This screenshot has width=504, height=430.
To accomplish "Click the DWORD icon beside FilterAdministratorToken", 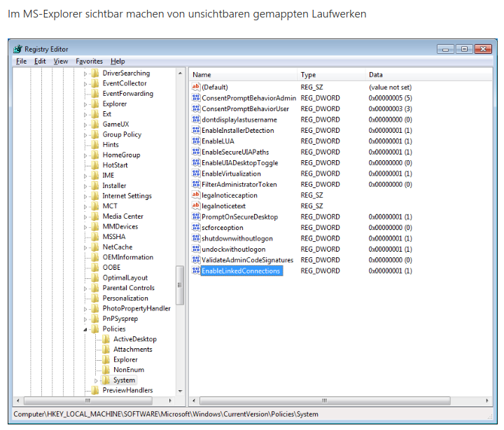I will point(196,184).
